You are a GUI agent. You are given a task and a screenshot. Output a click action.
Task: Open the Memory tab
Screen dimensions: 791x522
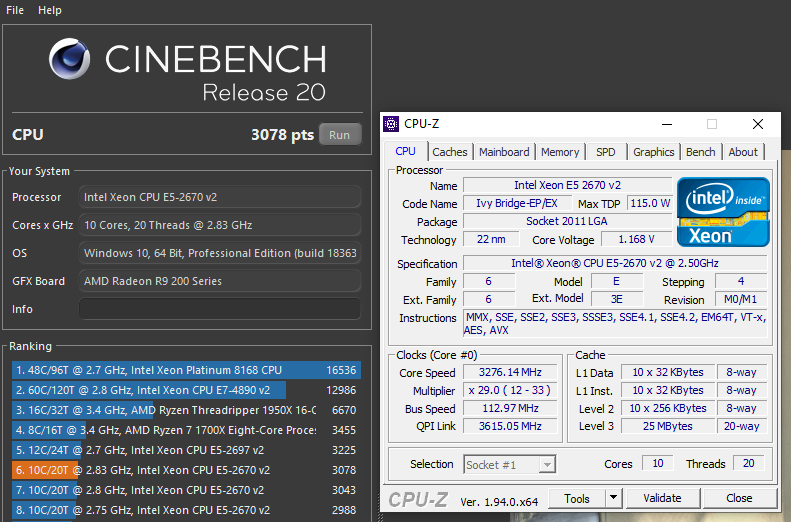click(560, 152)
